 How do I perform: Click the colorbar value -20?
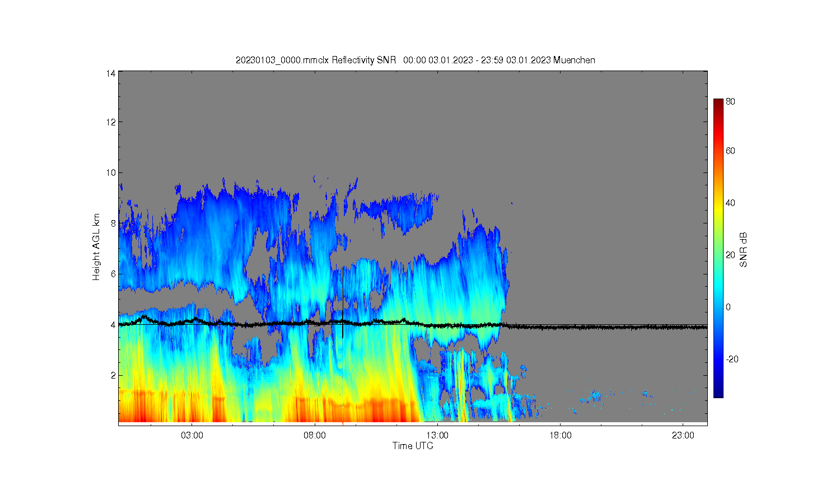732,359
